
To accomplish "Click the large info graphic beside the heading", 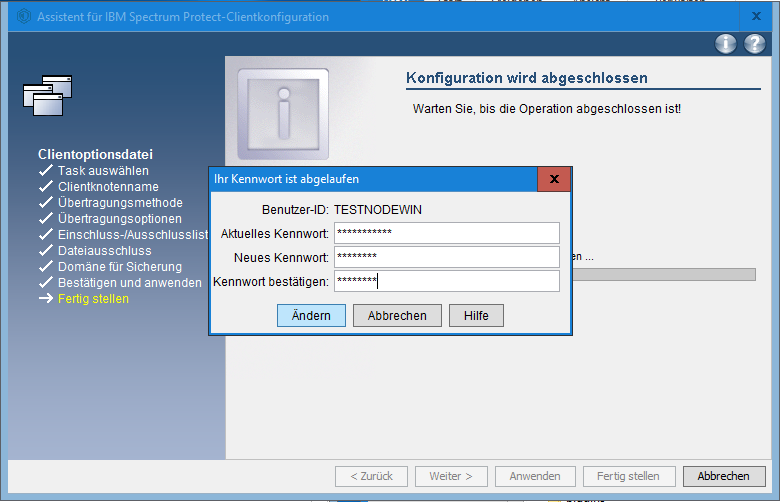I will click(283, 114).
